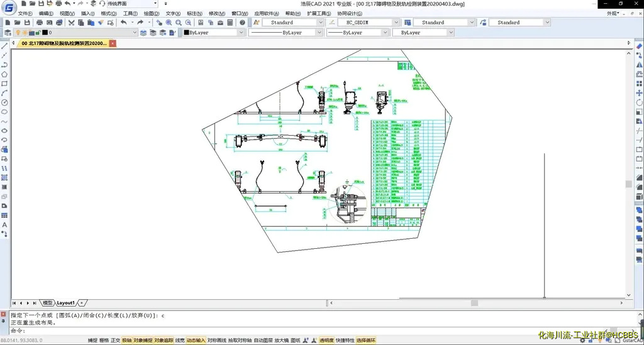Toggle 捕捉 snap mode in status bar

click(92, 341)
